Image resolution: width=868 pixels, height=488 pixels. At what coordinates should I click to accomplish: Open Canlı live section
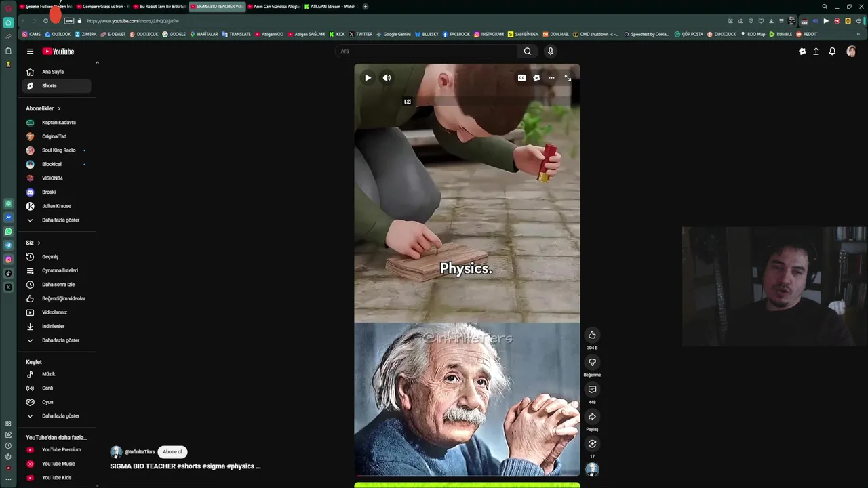(57, 388)
